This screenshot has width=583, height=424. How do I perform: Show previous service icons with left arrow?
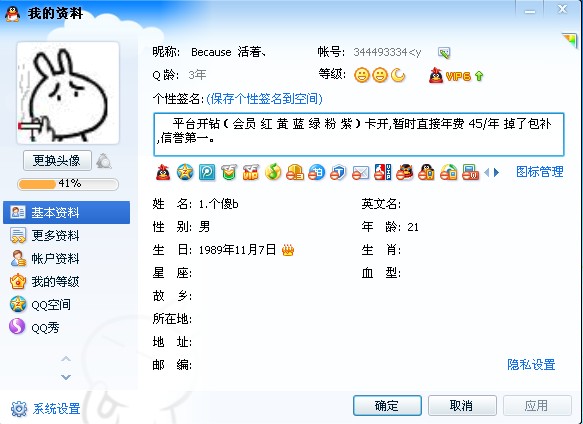tap(487, 173)
